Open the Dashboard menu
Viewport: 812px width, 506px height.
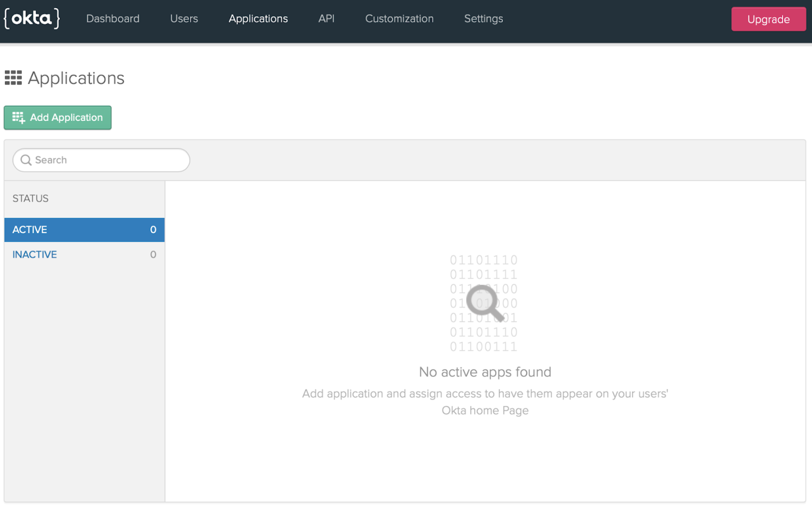coord(113,19)
